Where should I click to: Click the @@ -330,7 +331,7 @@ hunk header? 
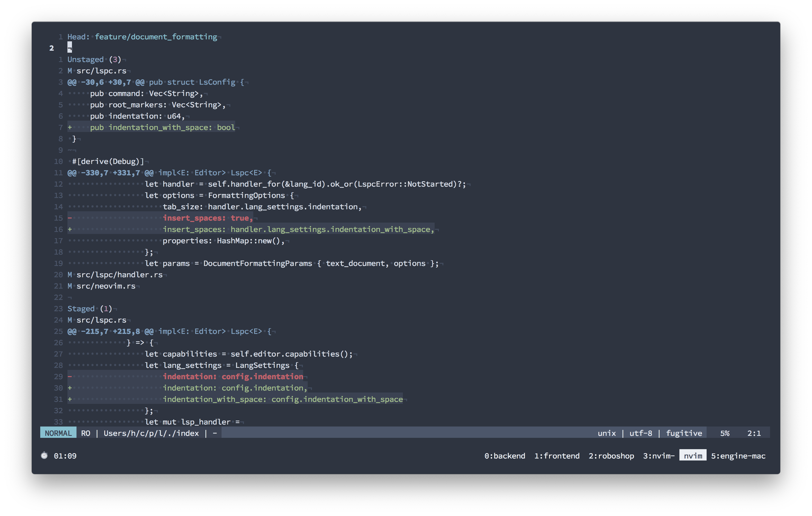(169, 172)
